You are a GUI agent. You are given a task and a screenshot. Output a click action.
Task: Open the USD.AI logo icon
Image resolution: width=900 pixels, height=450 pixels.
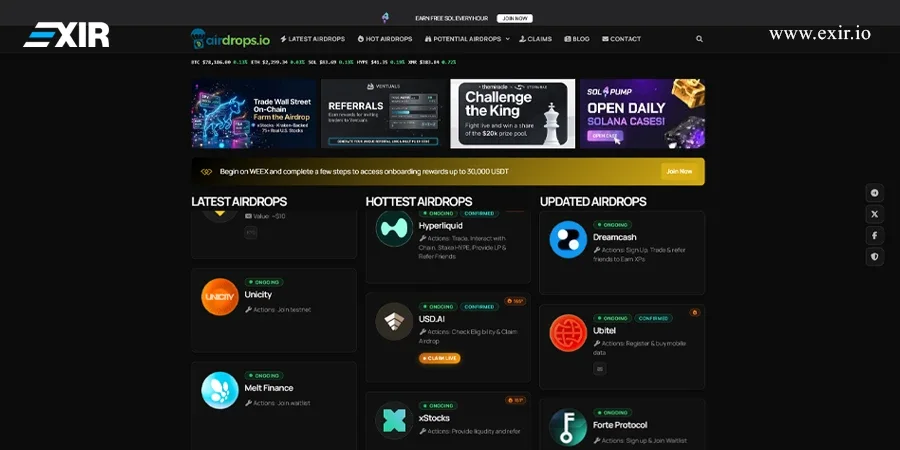394,321
